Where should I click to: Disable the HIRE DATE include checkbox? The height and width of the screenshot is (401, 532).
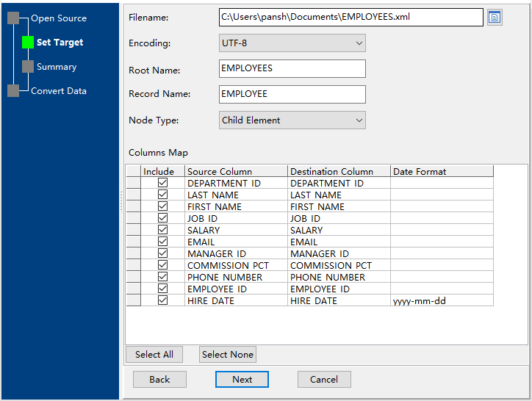(x=163, y=300)
